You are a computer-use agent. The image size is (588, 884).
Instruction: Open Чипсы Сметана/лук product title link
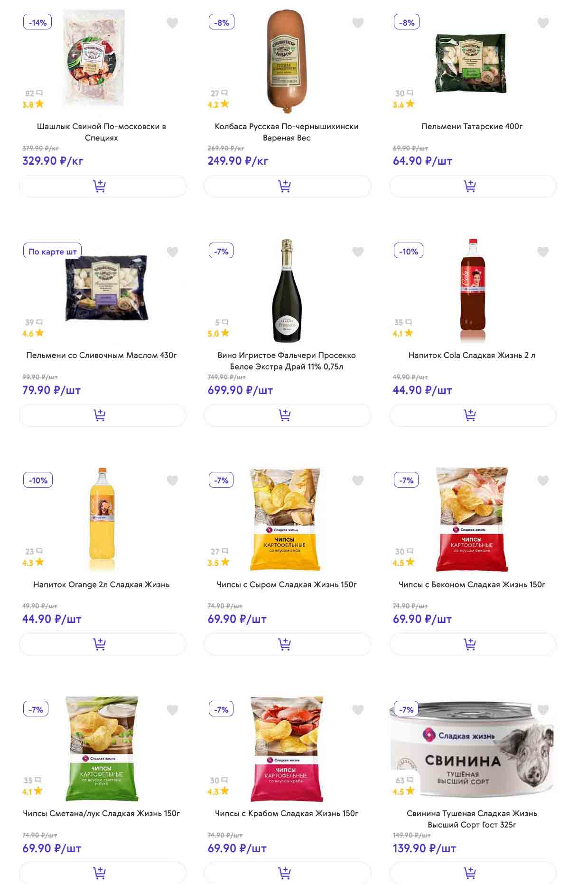[102, 813]
